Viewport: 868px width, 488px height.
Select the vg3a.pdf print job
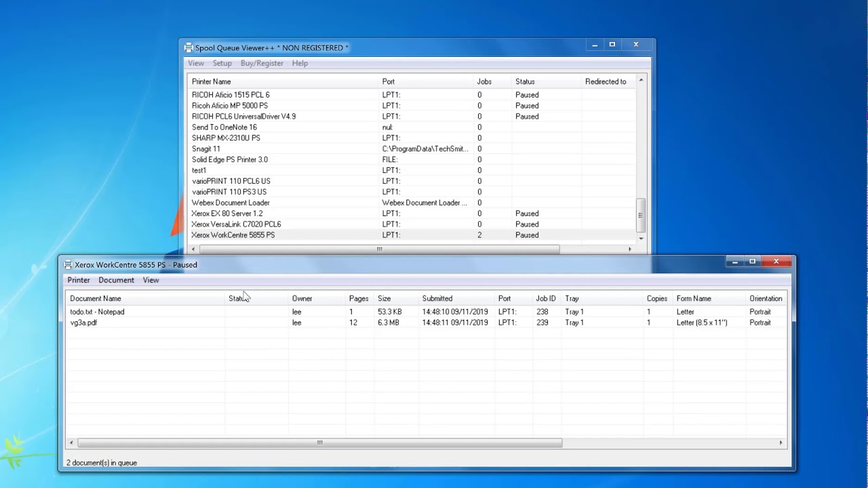pos(427,323)
